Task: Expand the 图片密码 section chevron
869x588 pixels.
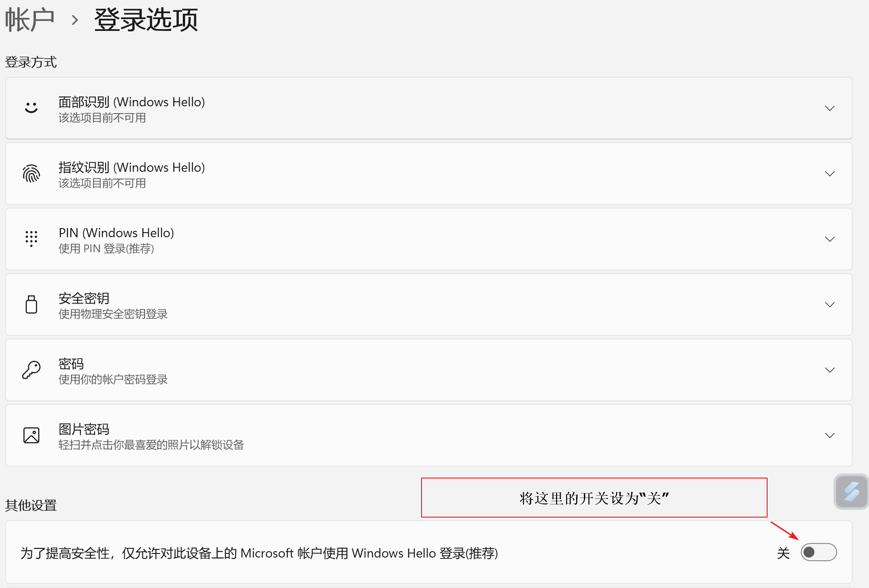Action: [x=830, y=435]
